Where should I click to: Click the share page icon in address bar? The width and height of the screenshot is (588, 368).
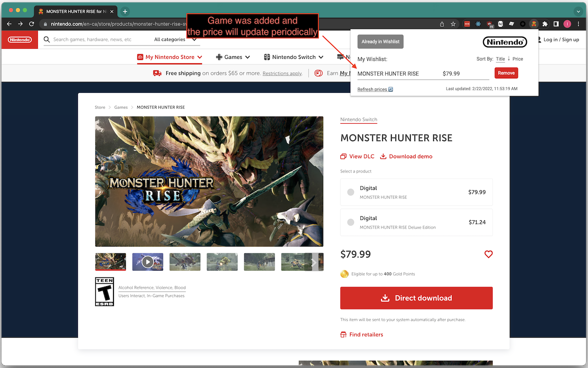click(x=442, y=24)
